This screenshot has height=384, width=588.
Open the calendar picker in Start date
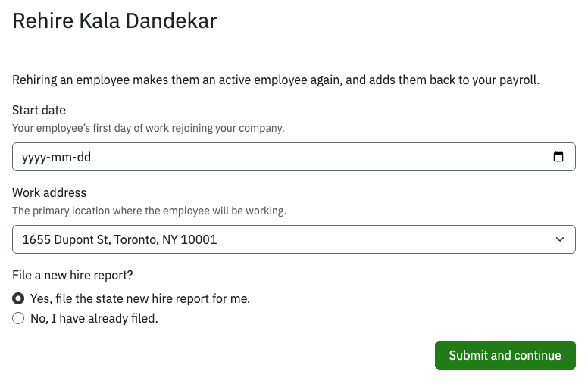[558, 158]
